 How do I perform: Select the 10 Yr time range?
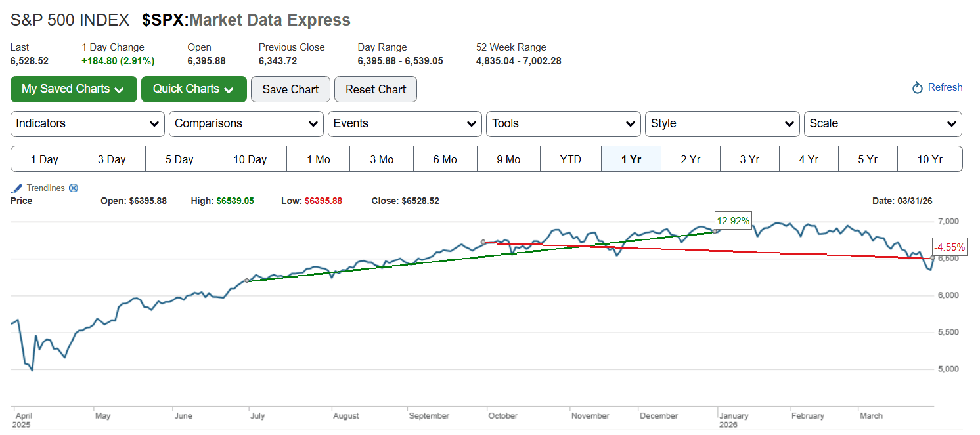point(929,159)
